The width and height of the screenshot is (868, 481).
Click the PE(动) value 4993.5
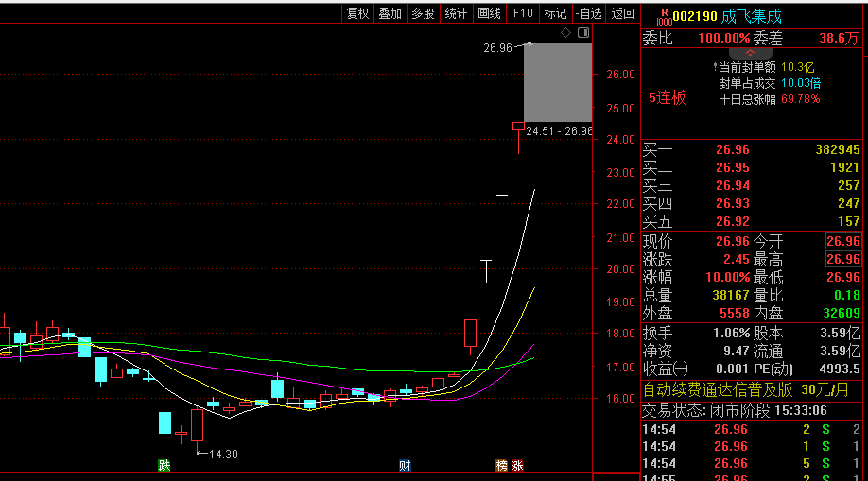[x=838, y=369]
